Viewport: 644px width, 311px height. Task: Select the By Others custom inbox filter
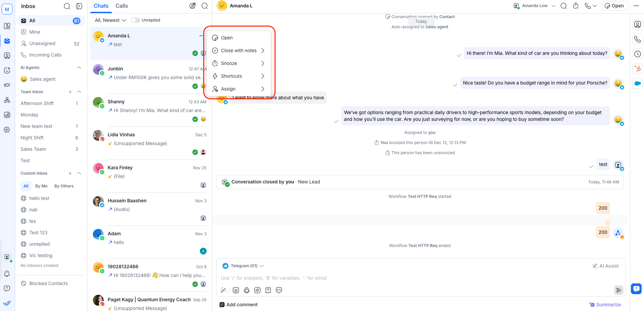tap(64, 186)
